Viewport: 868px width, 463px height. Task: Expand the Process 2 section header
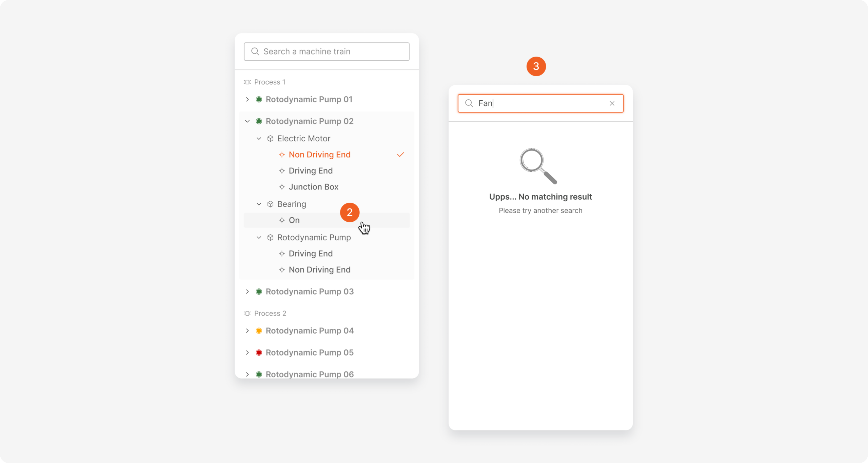270,313
